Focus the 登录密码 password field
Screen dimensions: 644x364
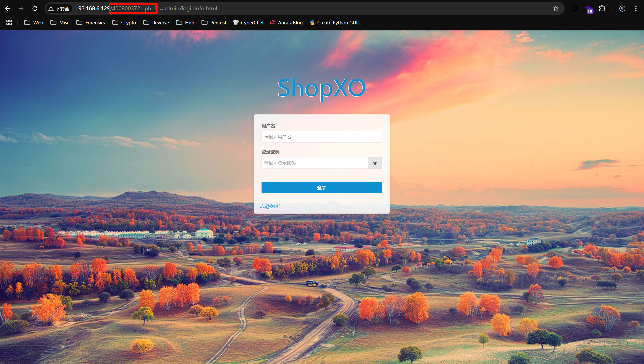(315, 163)
